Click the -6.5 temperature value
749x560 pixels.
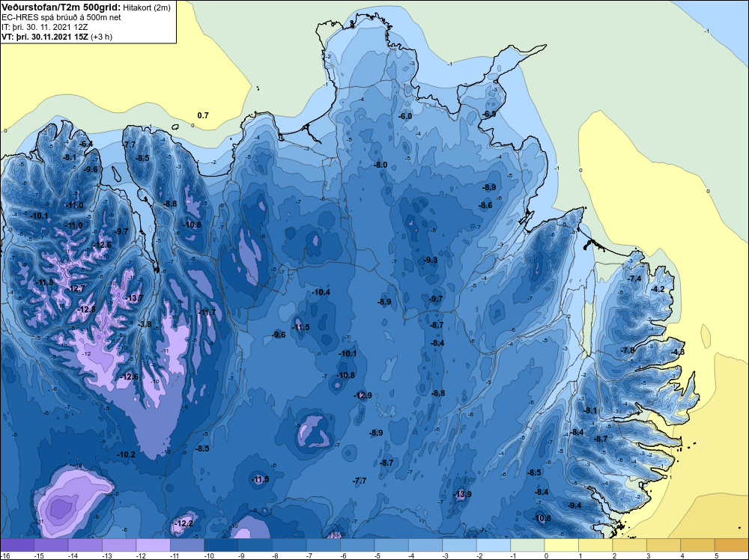click(490, 114)
